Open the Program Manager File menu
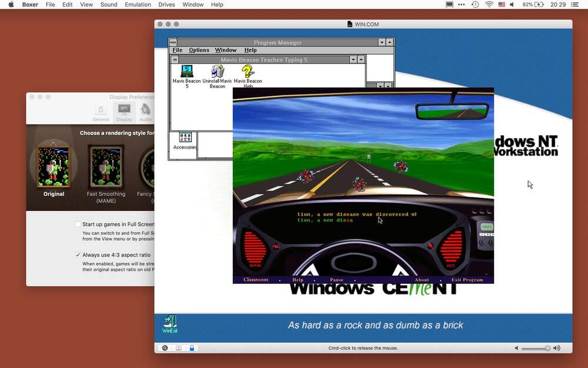Screen dimensions: 588x368 tap(178, 50)
